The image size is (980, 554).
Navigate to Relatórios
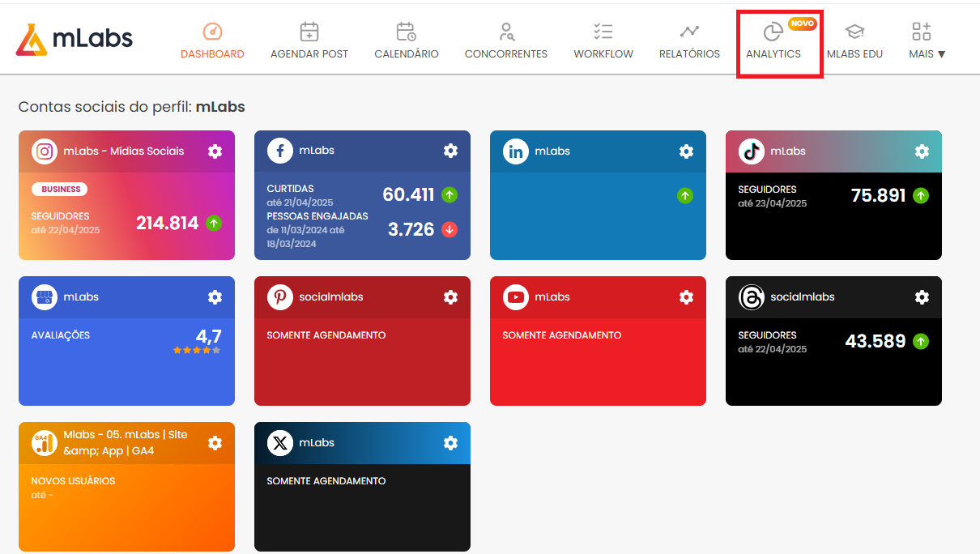(x=689, y=41)
